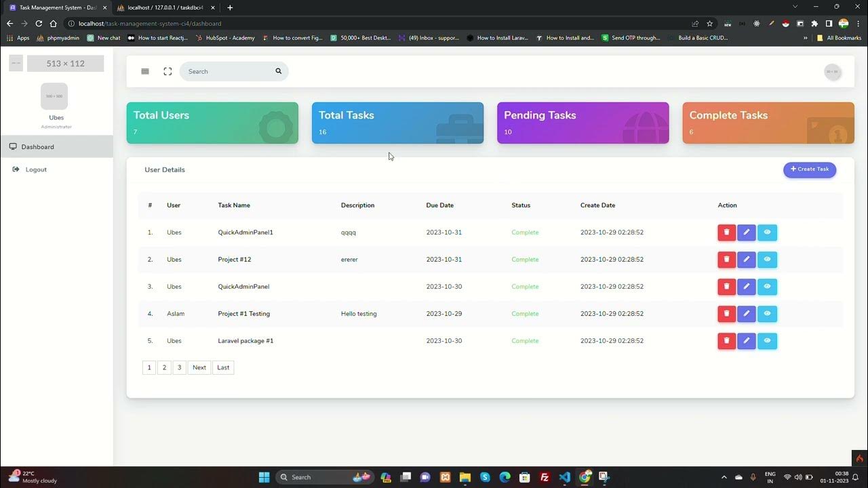The image size is (868, 488).
Task: Switch to the localhost phpMyAdmin browser tab
Action: click(165, 7)
